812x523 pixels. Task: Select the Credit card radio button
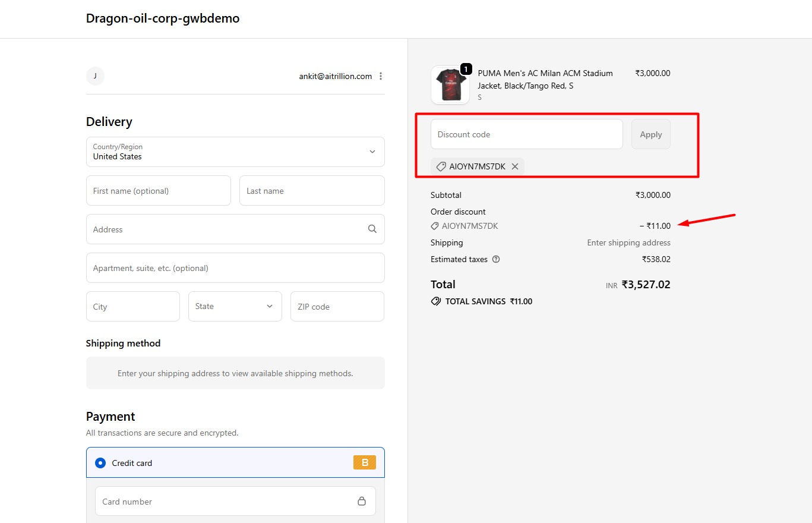[100, 463]
